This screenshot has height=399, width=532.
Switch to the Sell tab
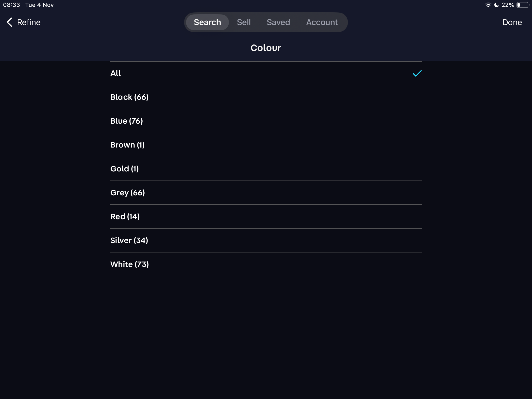244,22
